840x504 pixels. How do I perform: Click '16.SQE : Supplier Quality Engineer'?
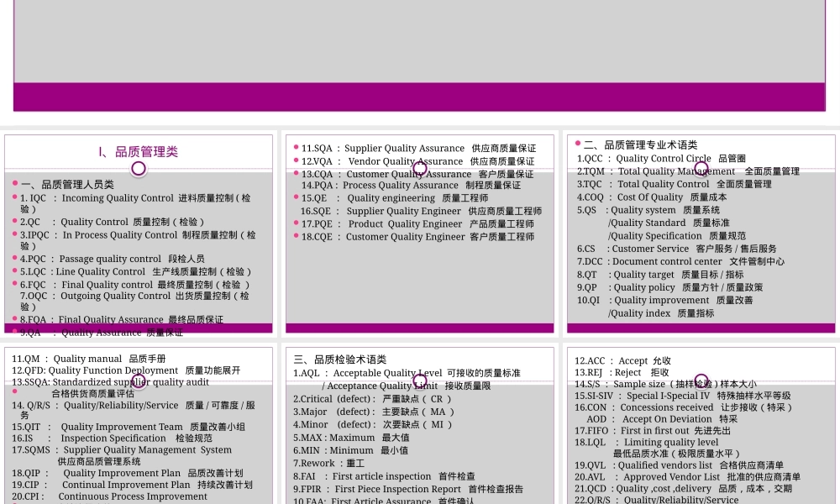click(381, 211)
